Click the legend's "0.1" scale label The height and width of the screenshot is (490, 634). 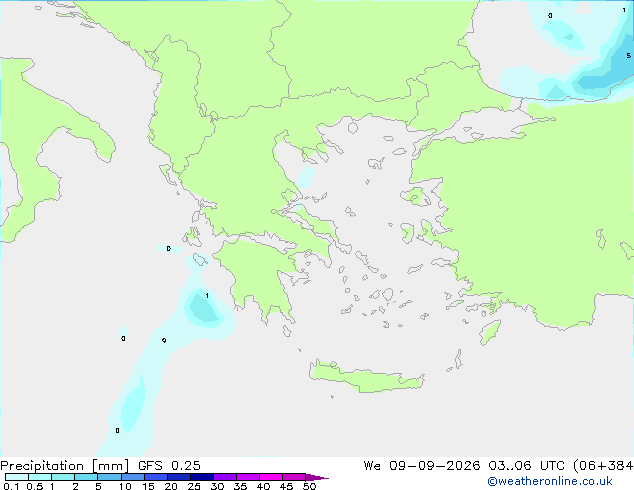(x=11, y=486)
